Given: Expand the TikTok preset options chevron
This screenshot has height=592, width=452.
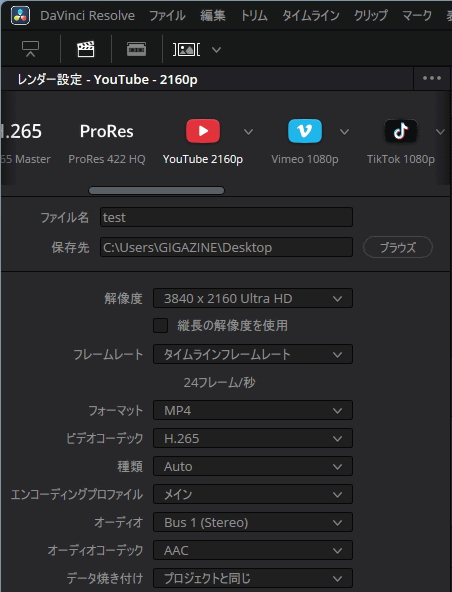Looking at the screenshot, I should point(440,132).
